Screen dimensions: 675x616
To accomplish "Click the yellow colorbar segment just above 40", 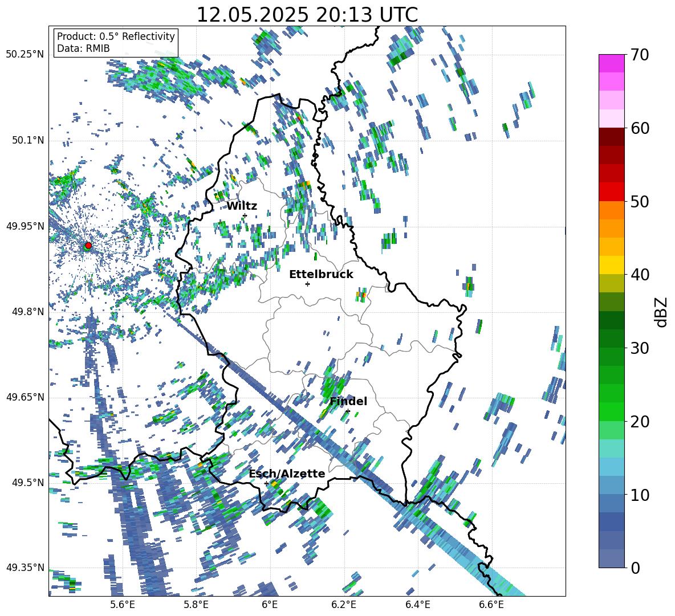I will tap(611, 265).
